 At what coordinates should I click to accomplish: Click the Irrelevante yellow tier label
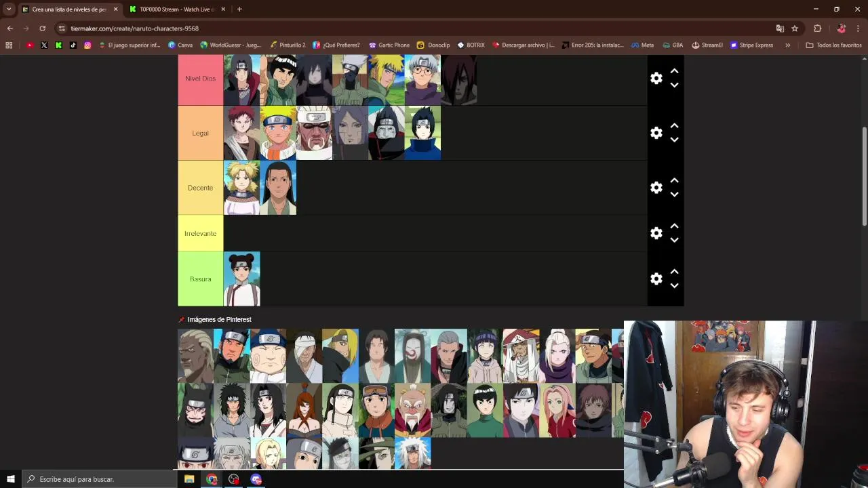[x=200, y=233]
